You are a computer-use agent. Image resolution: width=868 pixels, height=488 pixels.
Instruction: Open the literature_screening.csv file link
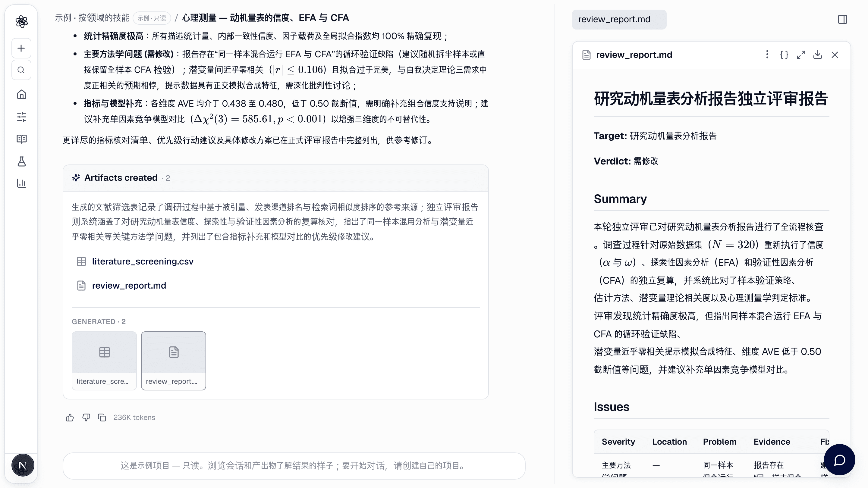[x=143, y=262]
